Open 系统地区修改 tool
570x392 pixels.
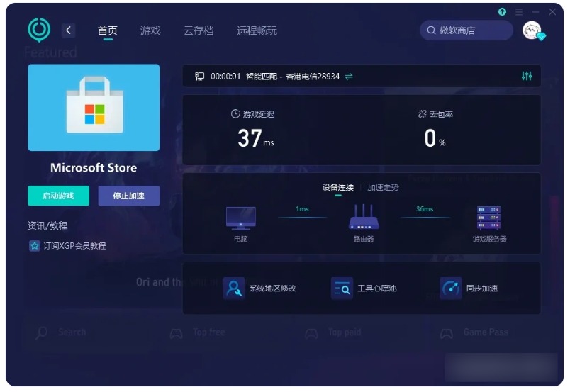pyautogui.click(x=259, y=289)
